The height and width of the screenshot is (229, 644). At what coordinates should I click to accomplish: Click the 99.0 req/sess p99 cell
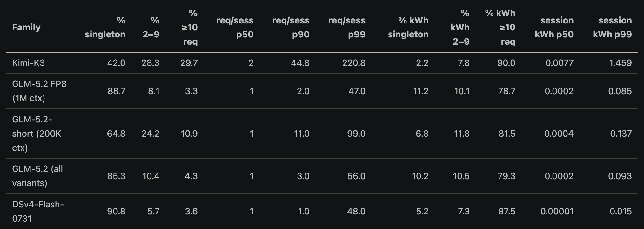tap(356, 134)
